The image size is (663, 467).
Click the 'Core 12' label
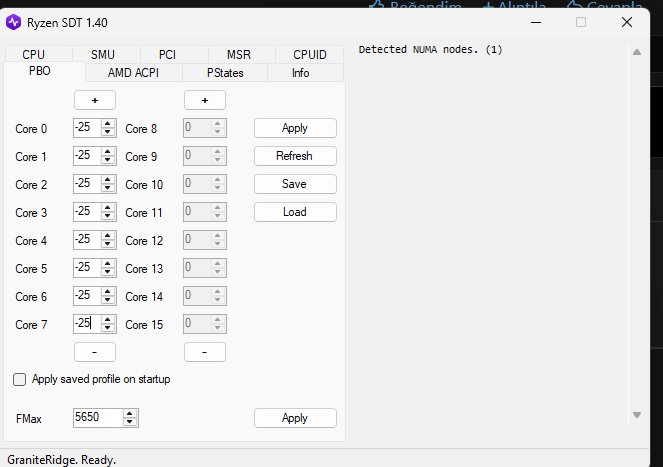tap(144, 241)
